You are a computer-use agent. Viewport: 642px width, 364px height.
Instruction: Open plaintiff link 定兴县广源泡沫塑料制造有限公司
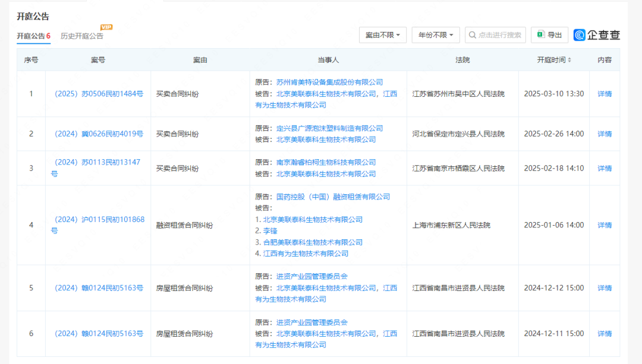click(x=329, y=128)
